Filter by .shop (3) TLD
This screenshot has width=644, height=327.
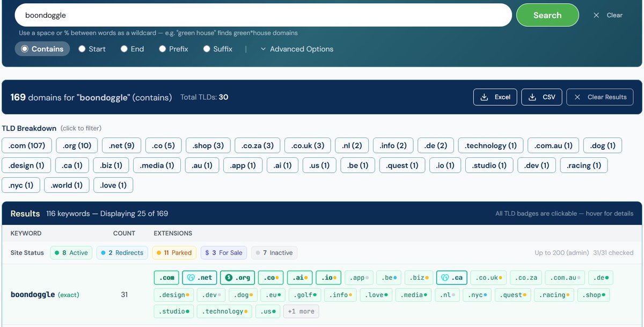[208, 146]
